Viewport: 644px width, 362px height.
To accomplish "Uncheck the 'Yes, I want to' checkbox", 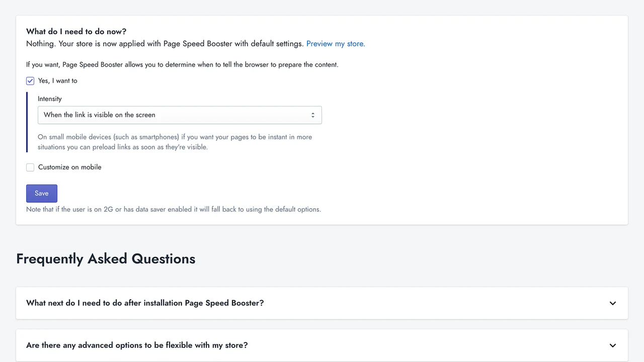I will [30, 81].
